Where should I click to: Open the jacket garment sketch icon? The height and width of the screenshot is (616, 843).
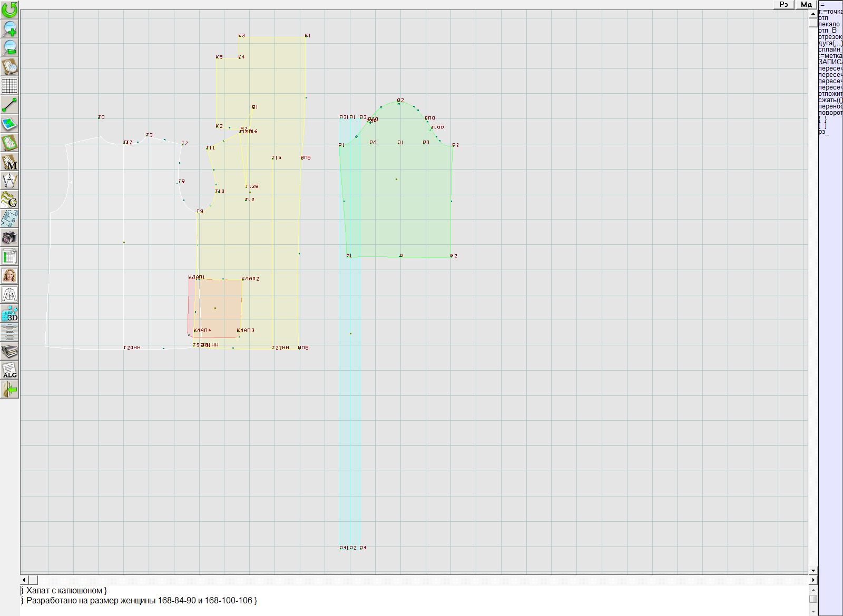9,294
